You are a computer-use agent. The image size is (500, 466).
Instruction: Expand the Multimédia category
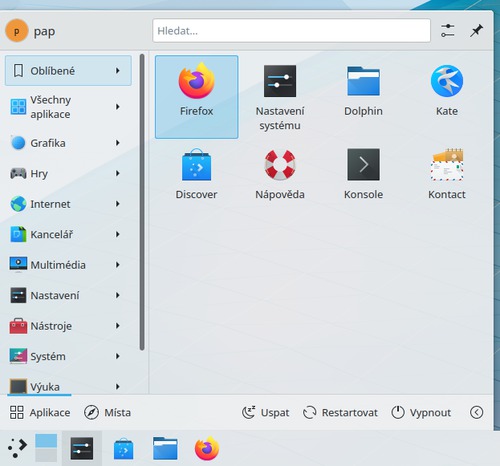(x=68, y=265)
